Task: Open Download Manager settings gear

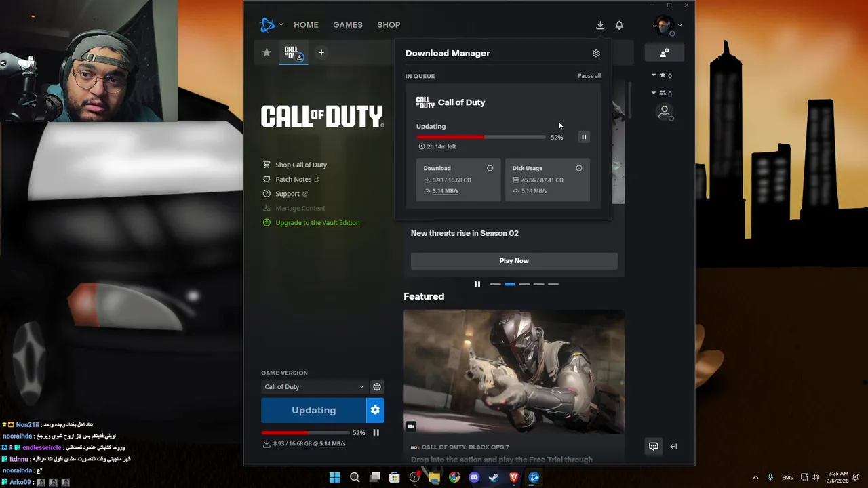Action: pos(596,53)
